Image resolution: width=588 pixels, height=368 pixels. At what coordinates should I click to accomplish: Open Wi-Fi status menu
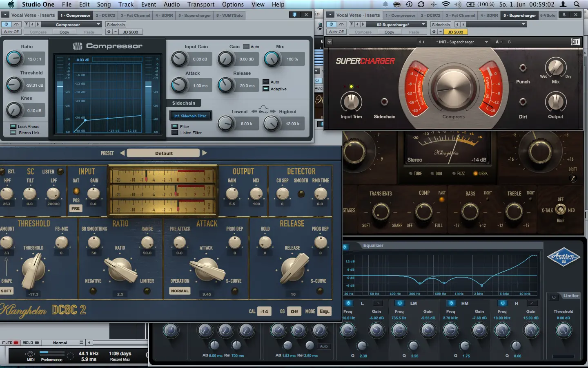[446, 4]
